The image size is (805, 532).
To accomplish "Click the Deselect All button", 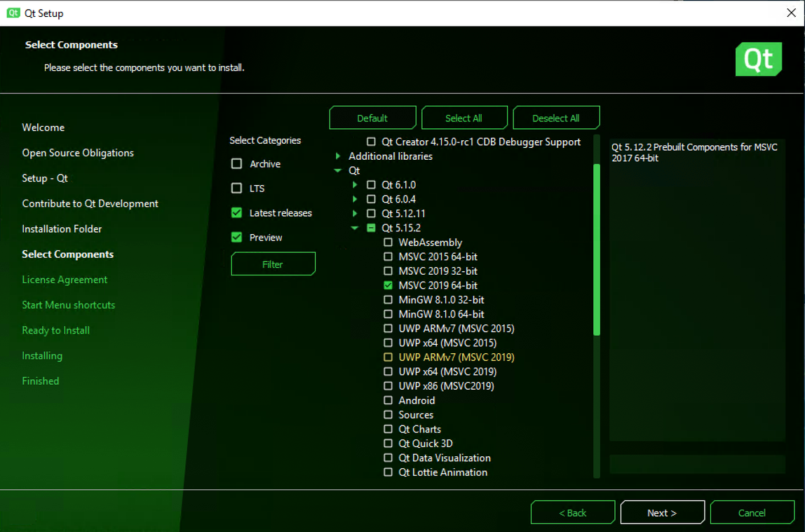I will tap(556, 118).
